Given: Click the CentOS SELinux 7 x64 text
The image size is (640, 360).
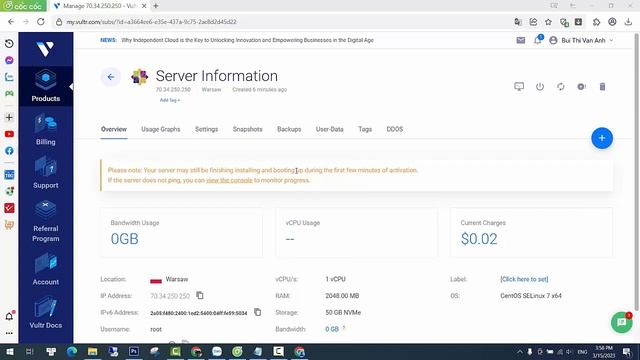Looking at the screenshot, I should [x=531, y=296].
